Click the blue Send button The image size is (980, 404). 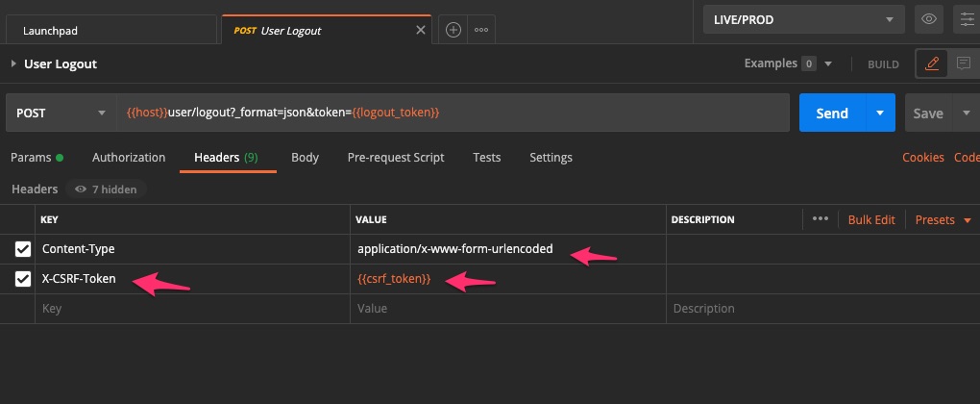click(x=831, y=113)
